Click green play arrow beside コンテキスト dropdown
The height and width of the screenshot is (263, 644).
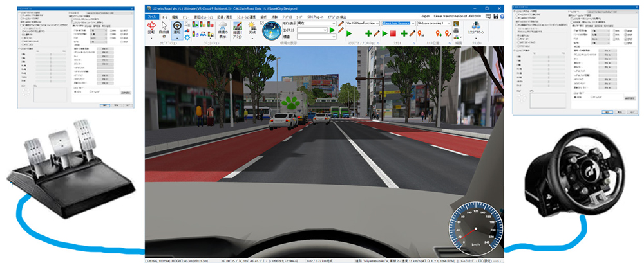pyautogui.click(x=332, y=30)
